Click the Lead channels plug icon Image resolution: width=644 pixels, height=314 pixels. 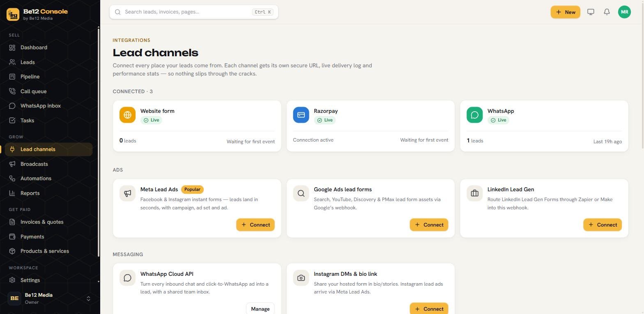tap(12, 149)
